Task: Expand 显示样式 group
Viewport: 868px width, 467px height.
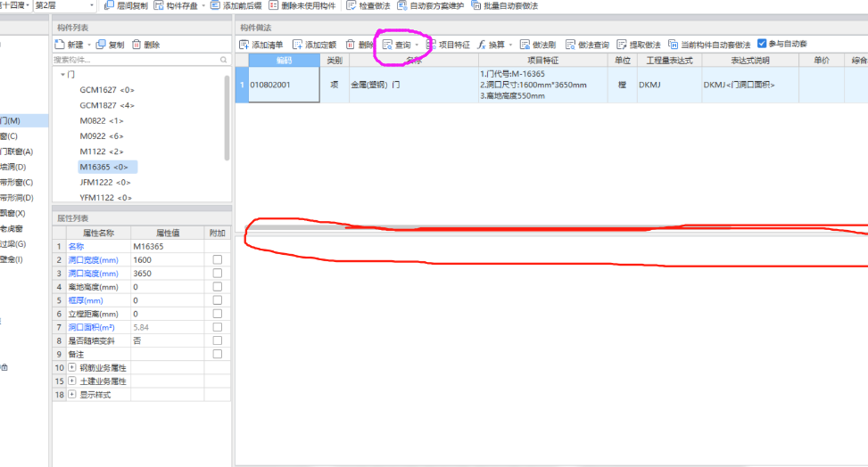Action: tap(72, 394)
